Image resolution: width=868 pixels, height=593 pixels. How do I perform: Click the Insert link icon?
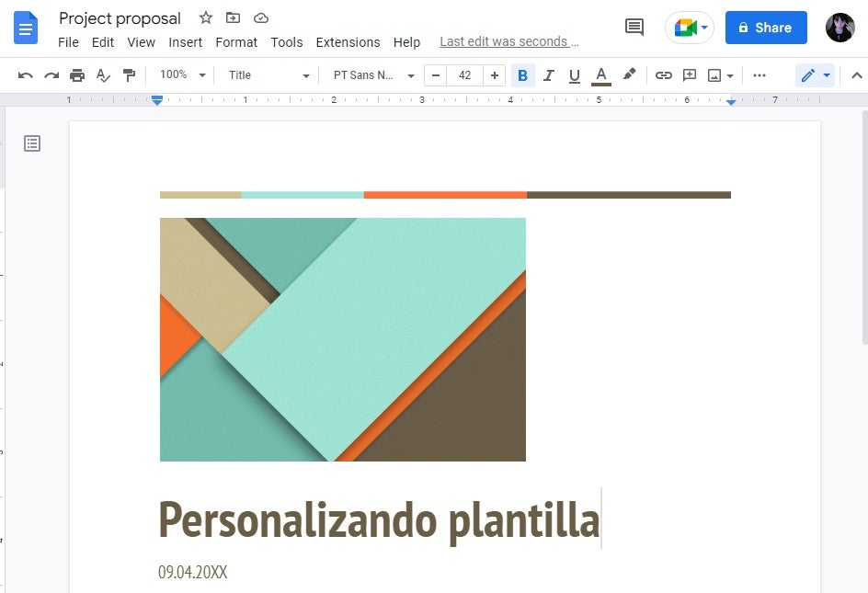[663, 75]
